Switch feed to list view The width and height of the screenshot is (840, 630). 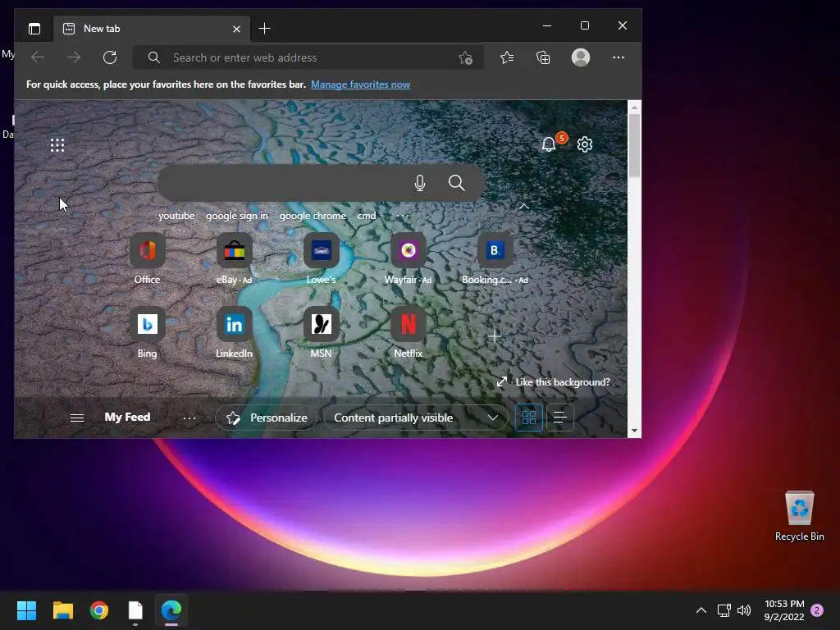point(559,418)
